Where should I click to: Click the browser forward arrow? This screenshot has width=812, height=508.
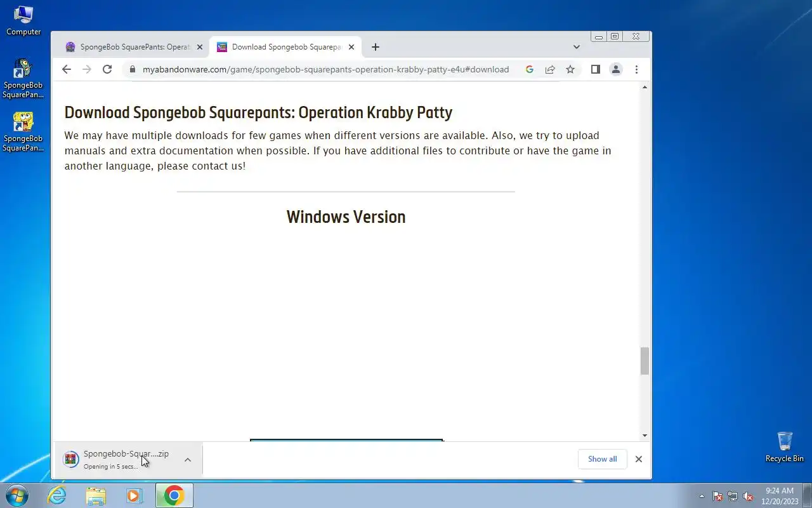pos(87,69)
